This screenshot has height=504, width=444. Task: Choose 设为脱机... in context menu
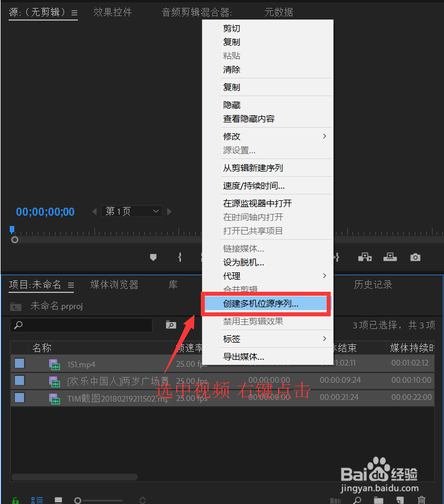[x=243, y=263]
